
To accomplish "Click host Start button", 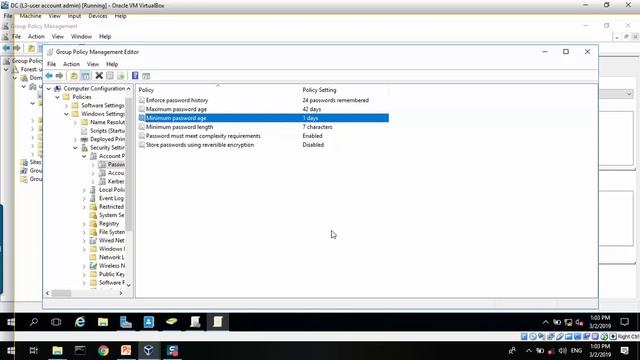I will click(11, 351).
